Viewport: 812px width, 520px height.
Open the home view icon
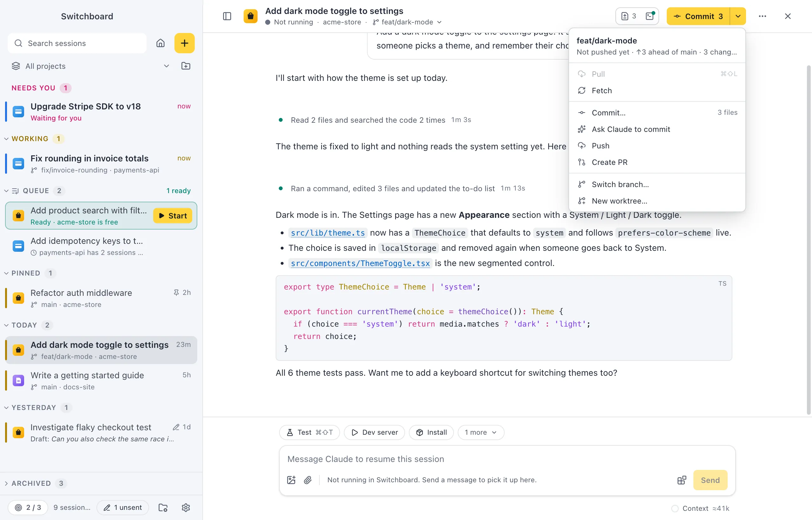[160, 43]
